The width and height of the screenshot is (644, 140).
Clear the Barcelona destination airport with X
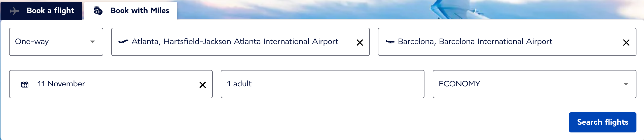(626, 43)
